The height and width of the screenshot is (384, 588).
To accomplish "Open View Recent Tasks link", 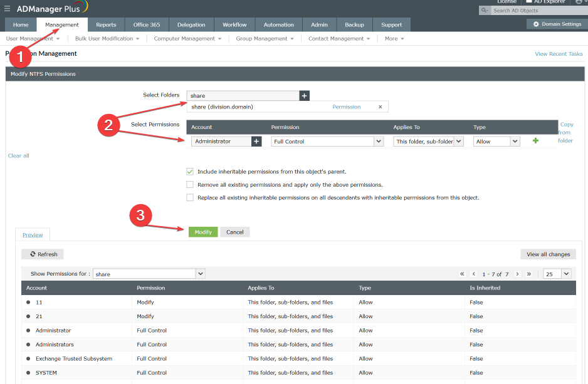I will (559, 54).
